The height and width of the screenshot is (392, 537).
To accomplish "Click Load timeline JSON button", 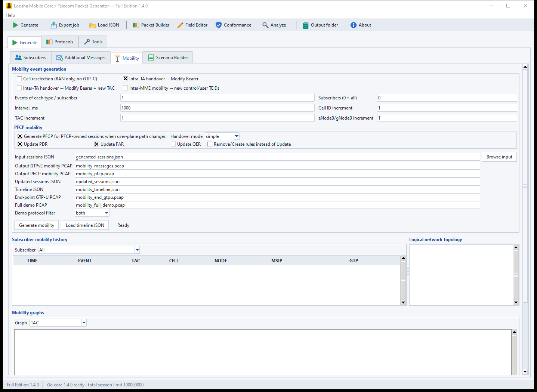I will coord(85,225).
